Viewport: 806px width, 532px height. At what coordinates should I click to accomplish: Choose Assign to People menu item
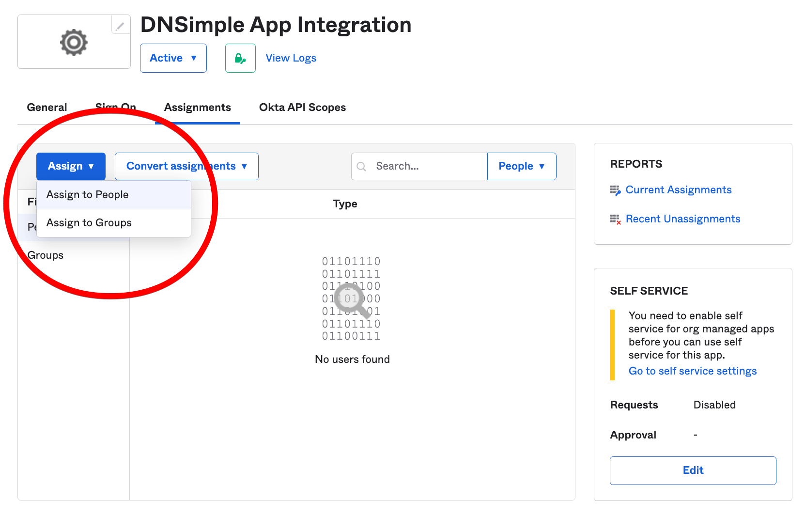[114, 195]
